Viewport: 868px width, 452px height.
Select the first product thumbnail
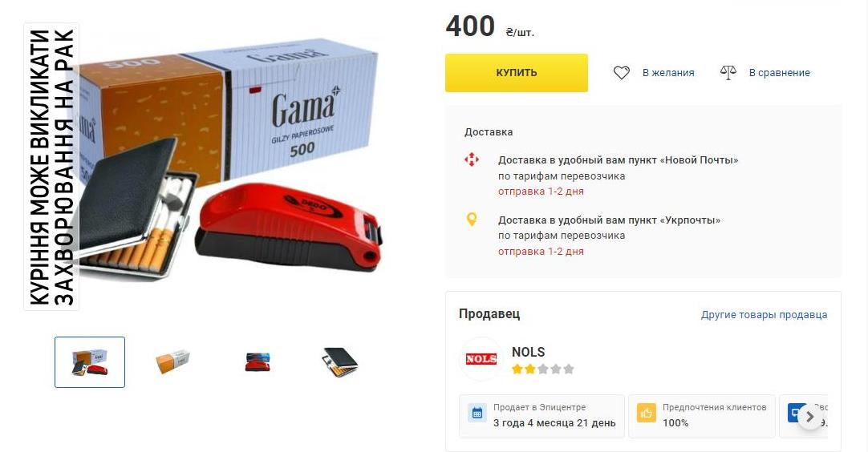tap(90, 362)
